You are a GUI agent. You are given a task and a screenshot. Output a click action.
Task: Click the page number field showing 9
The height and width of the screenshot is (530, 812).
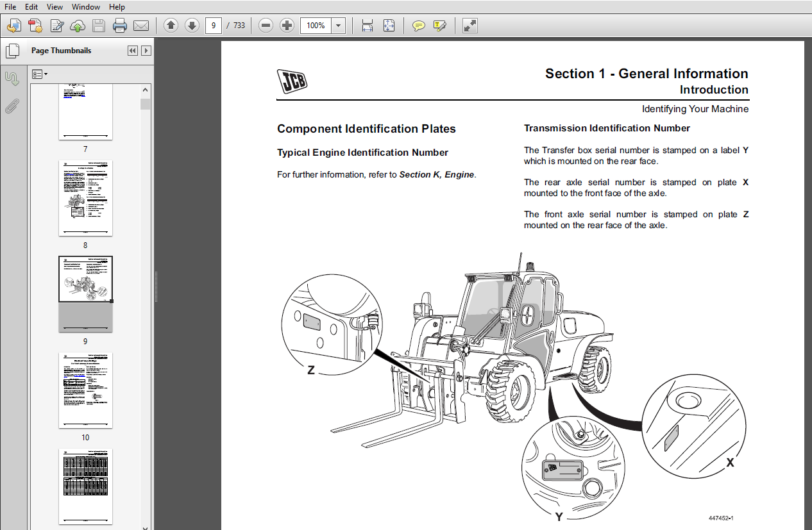214,26
